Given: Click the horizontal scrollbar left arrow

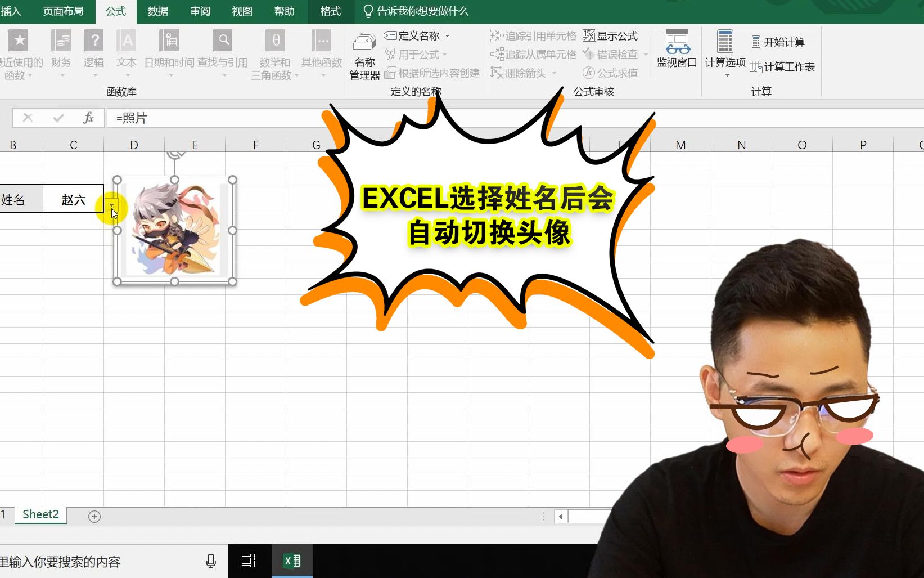Looking at the screenshot, I should tap(561, 516).
